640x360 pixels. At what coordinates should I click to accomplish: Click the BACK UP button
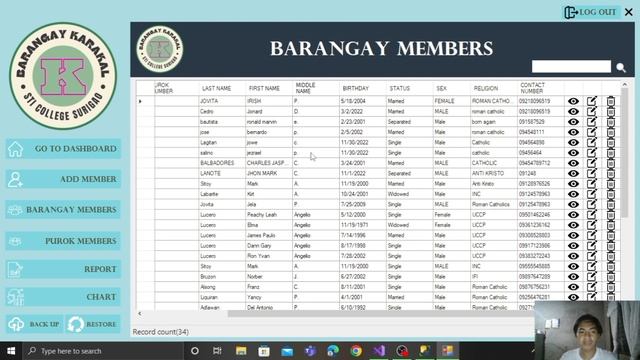35,324
